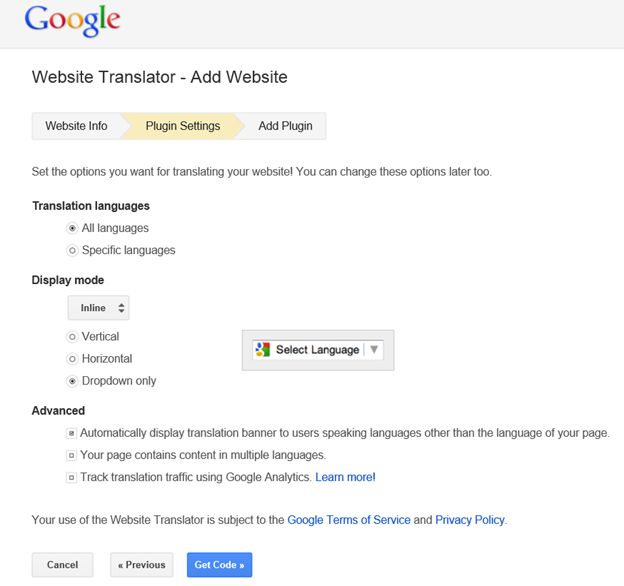Enable Track translation traffic using Analytics checkbox
This screenshot has width=624, height=586.
click(71, 477)
